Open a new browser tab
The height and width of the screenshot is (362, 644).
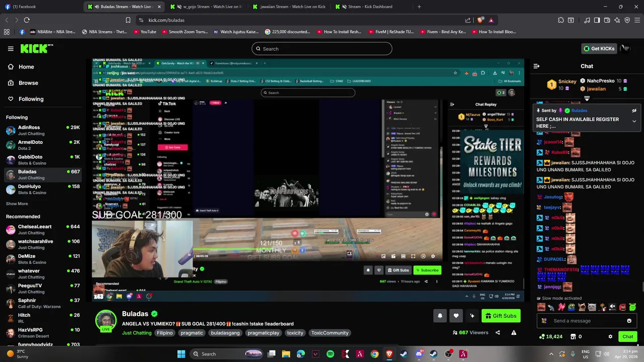(419, 7)
